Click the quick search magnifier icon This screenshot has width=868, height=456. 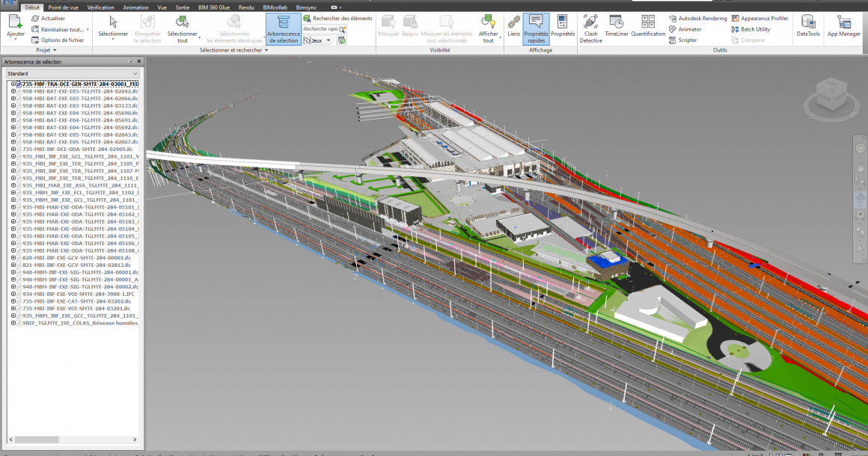click(343, 29)
